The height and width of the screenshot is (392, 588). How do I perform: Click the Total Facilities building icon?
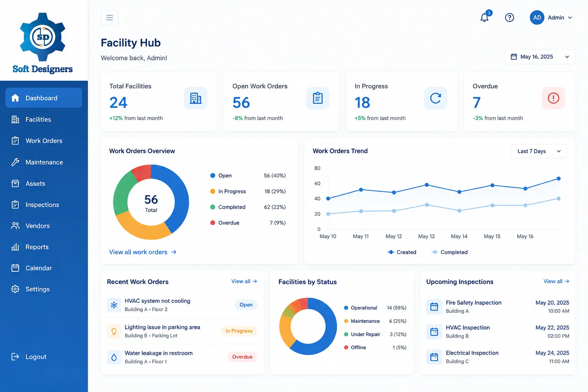(196, 98)
